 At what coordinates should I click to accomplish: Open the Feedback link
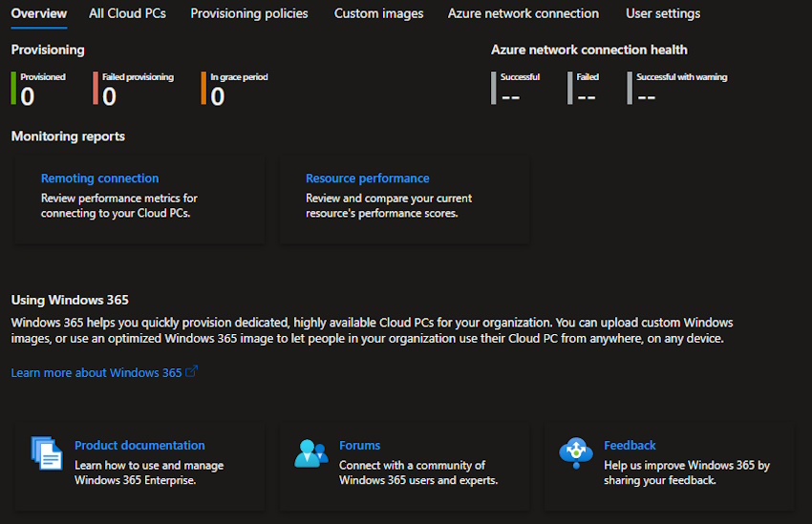click(630, 446)
